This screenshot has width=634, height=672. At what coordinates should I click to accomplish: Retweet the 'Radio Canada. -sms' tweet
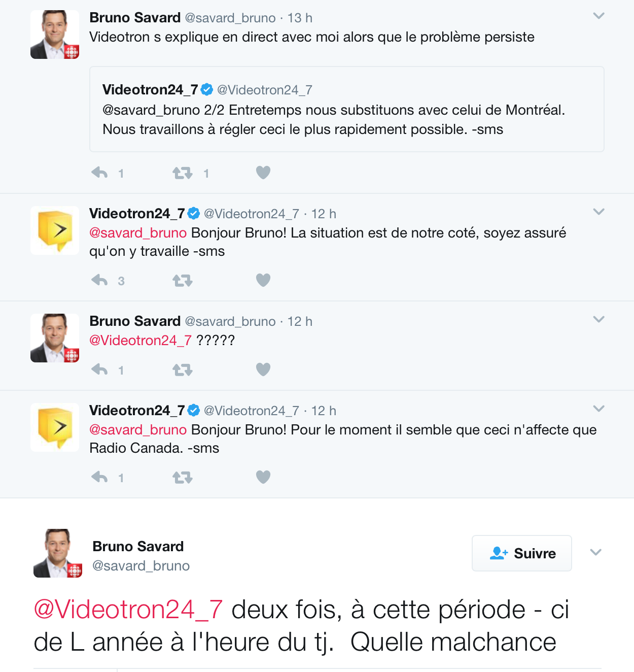[x=183, y=478]
